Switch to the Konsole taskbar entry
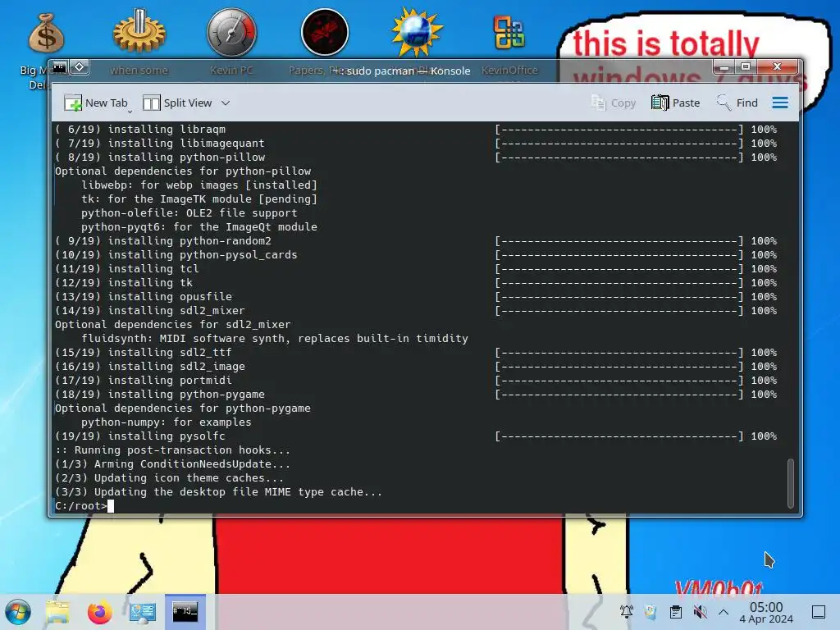840x630 pixels. 185,612
